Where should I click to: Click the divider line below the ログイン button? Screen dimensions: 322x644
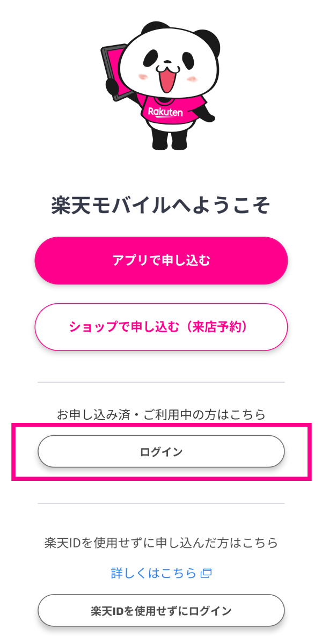[x=161, y=503]
